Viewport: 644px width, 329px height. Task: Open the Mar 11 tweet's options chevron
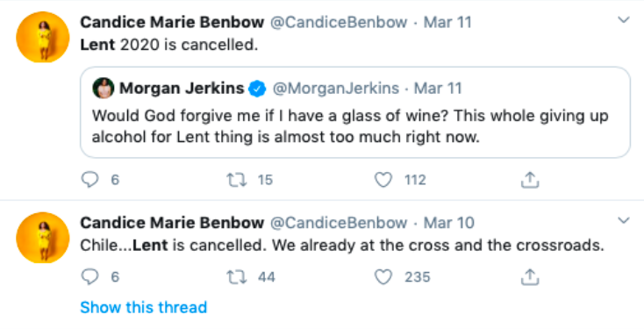(624, 19)
